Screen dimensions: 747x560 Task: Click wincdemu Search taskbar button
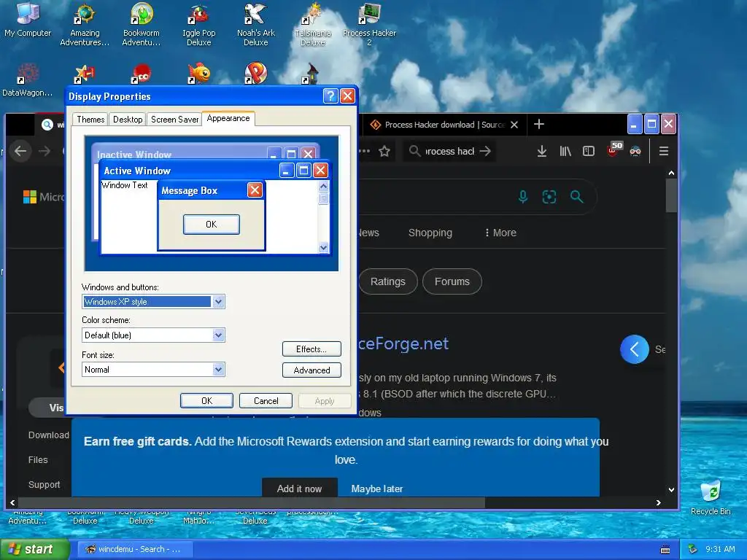tap(136, 550)
